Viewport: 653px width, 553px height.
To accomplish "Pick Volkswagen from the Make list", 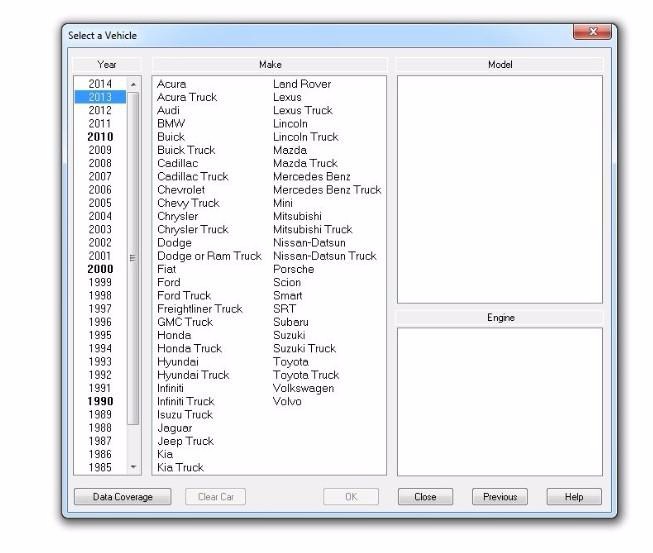I will (x=304, y=388).
